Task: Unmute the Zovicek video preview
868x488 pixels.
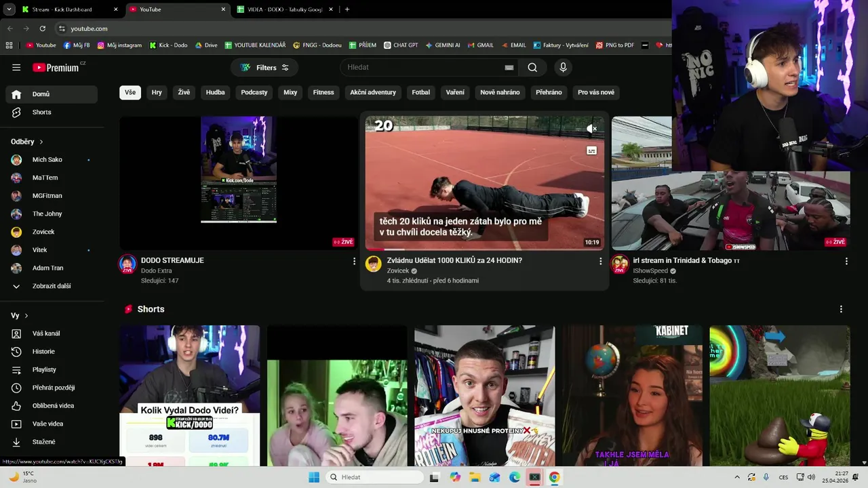Action: pyautogui.click(x=591, y=128)
